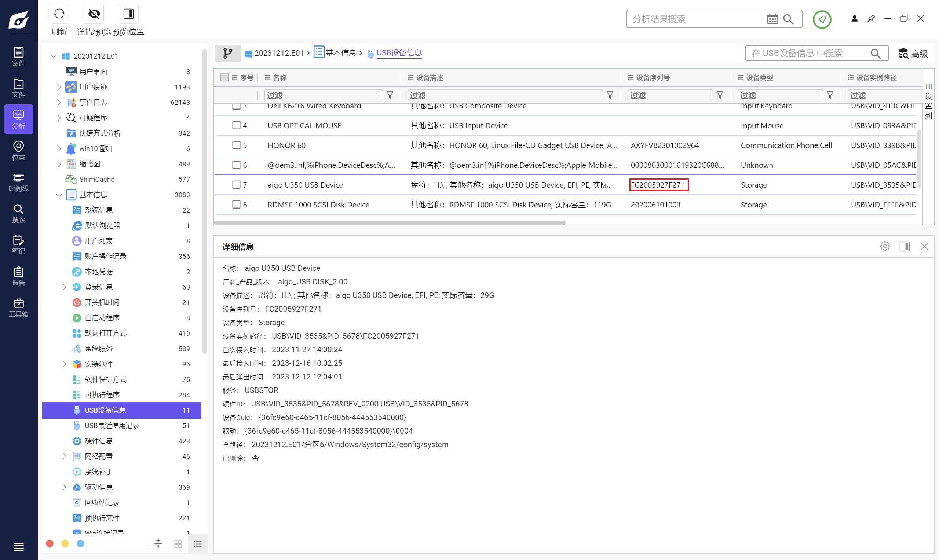The image size is (939, 560).
Task: Open the 笔记 sidebar icon
Action: (x=18, y=244)
